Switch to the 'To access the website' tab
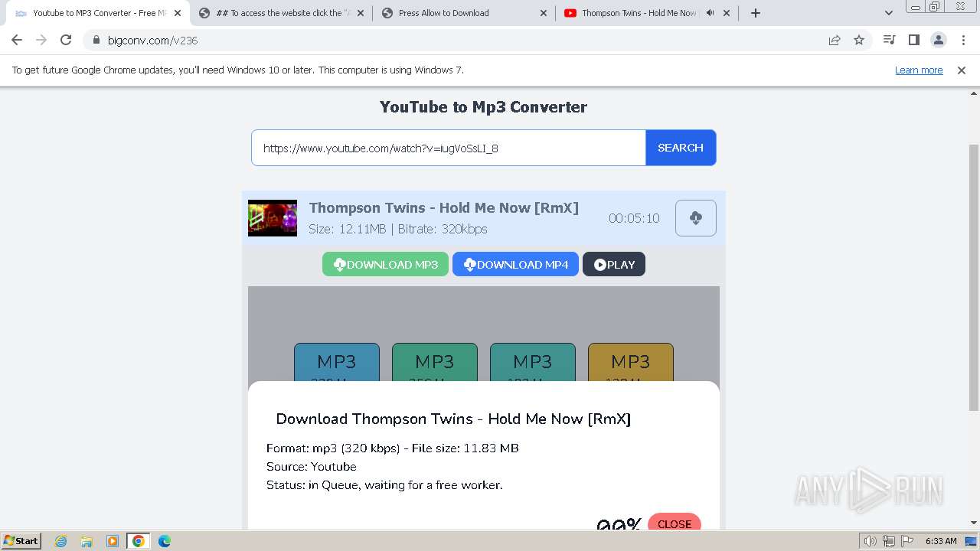This screenshot has height=551, width=980. click(x=279, y=13)
